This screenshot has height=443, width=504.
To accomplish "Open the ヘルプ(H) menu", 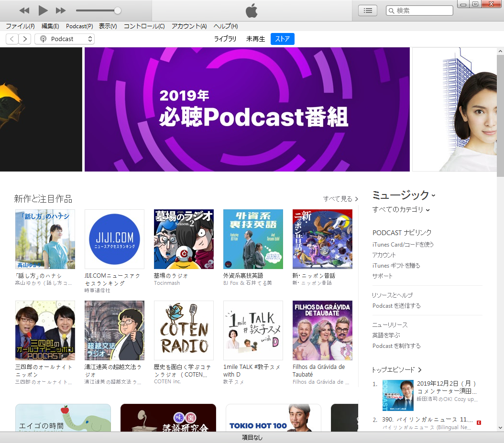I will (x=226, y=26).
